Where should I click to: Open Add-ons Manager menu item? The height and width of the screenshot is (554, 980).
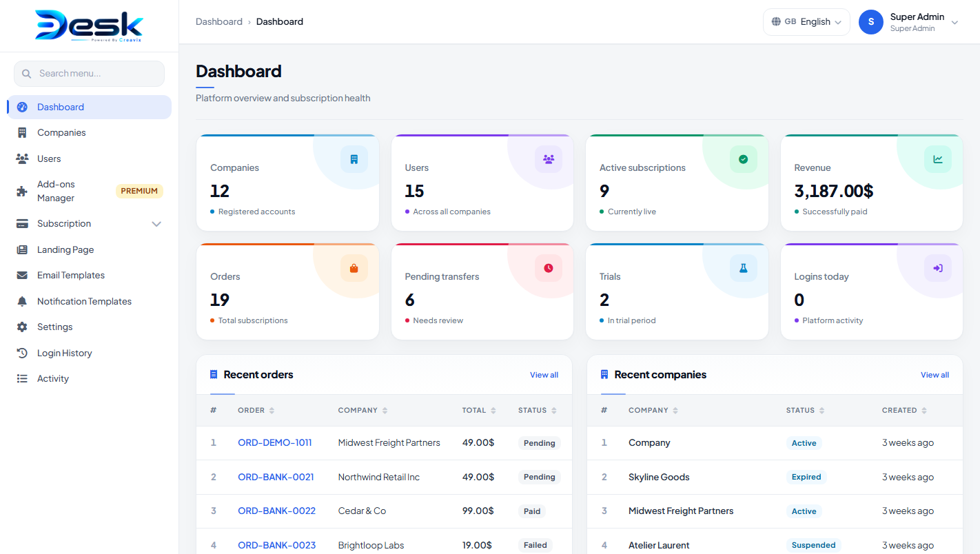[89, 191]
